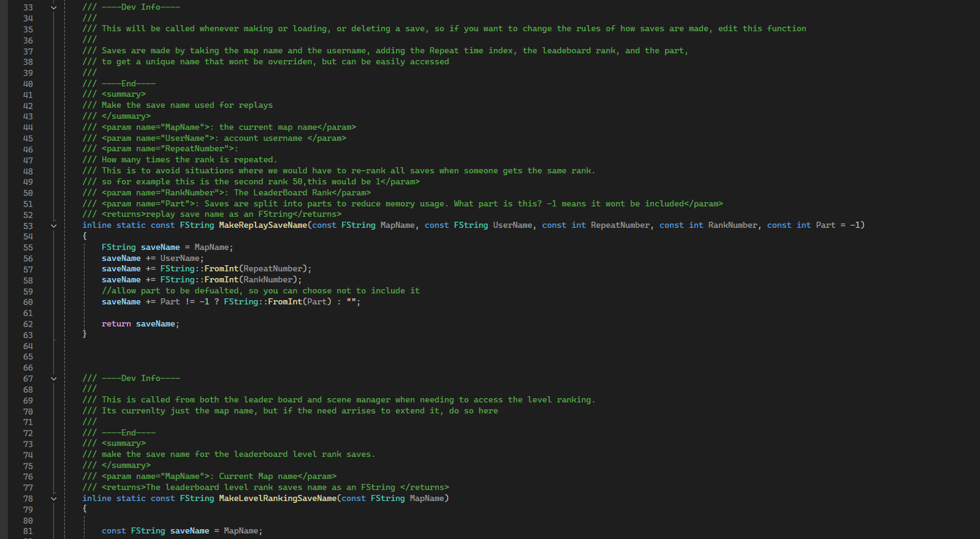Collapse the Dev Info comment block at line 33
Screen dimensions: 980x539
click(54, 7)
